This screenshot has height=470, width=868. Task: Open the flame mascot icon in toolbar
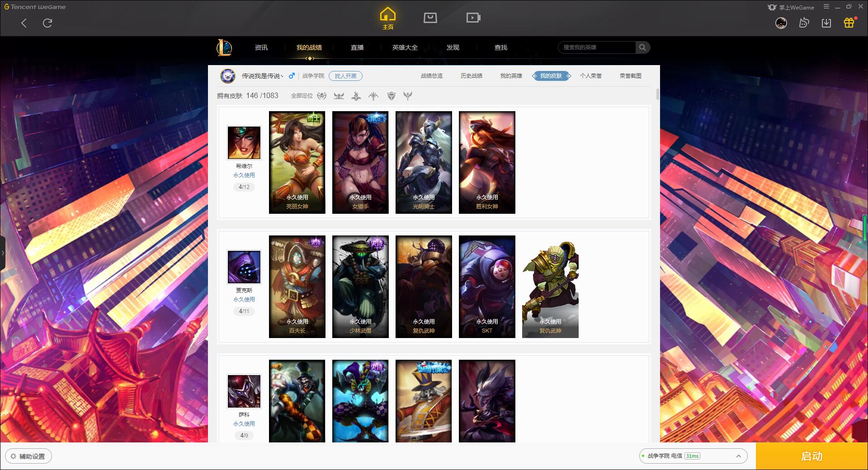pos(804,23)
